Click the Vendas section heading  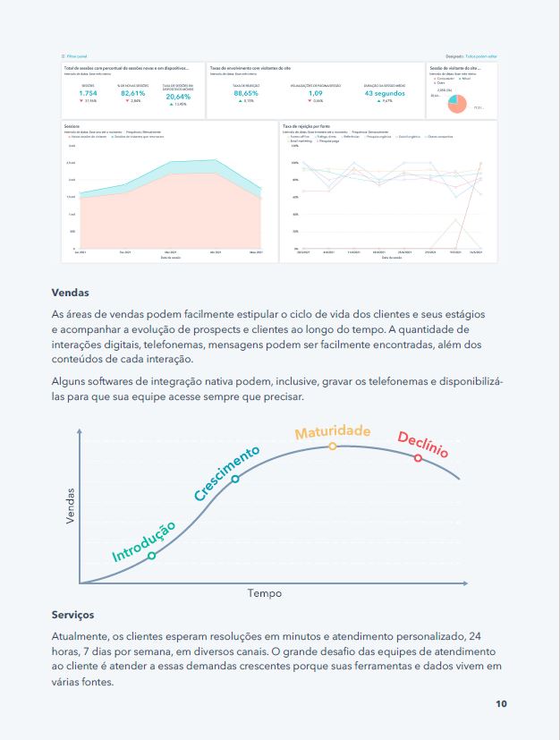point(71,293)
